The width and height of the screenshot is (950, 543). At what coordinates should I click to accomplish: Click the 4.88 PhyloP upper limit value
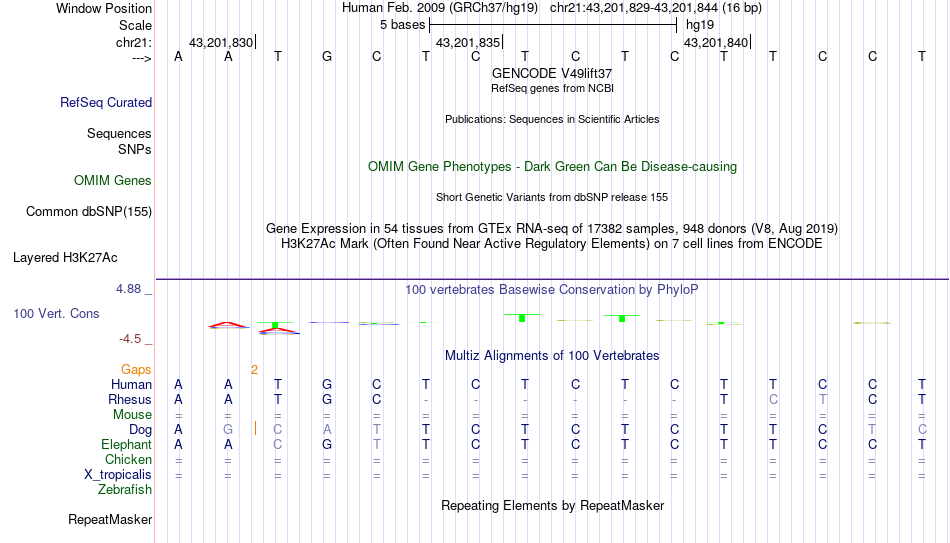click(x=128, y=289)
